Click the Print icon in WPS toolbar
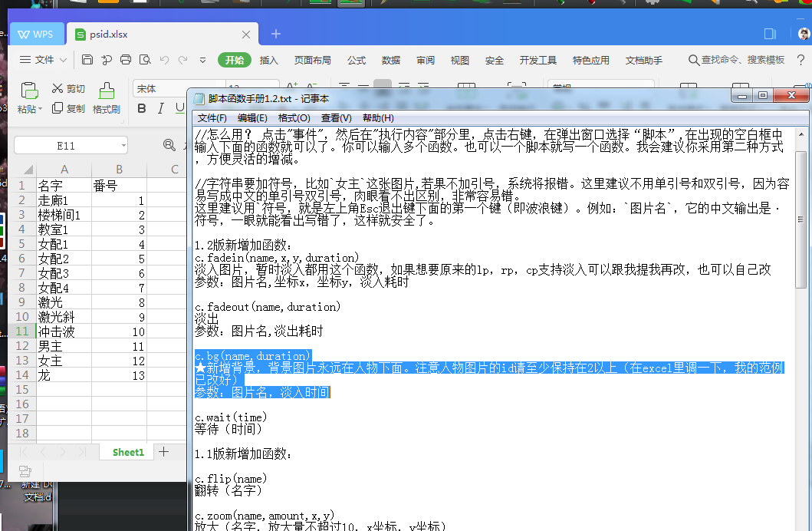The width and height of the screenshot is (812, 531). click(126, 60)
